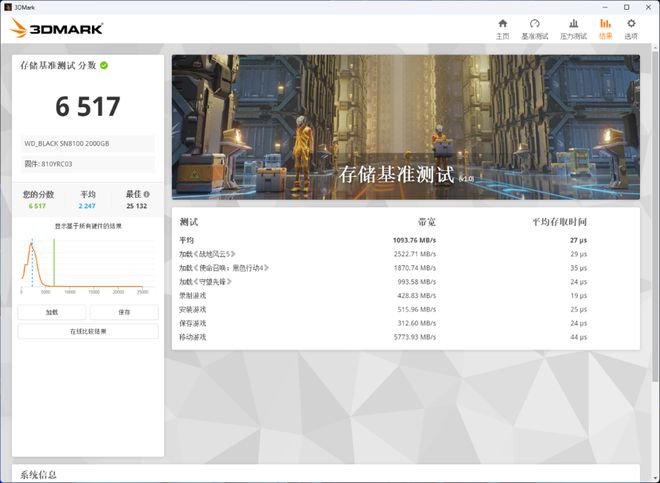The image size is (660, 483).
Task: Click bandwidth value 2522.71 MB/s
Action: pos(415,254)
